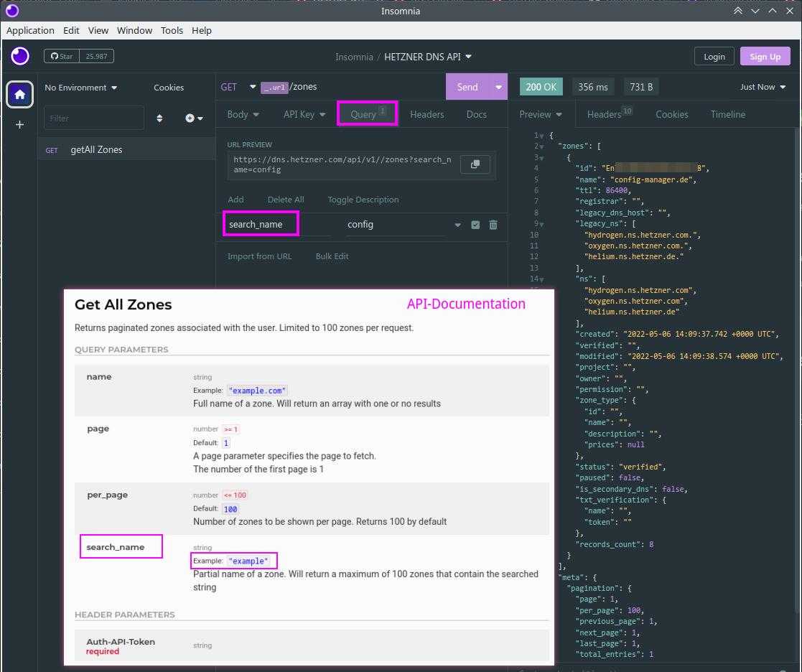The width and height of the screenshot is (802, 672).
Task: Click the GitHub Star button
Action: pos(62,56)
